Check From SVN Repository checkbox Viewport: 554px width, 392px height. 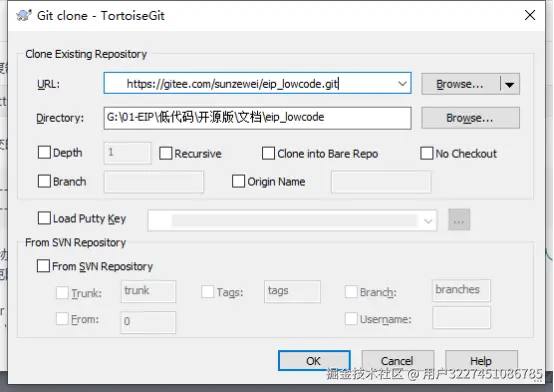coord(43,266)
